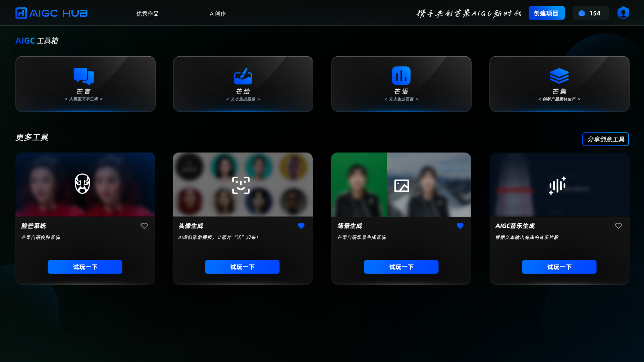Click the face scan icon on 头像生成
The height and width of the screenshot is (362, 644).
point(241,185)
